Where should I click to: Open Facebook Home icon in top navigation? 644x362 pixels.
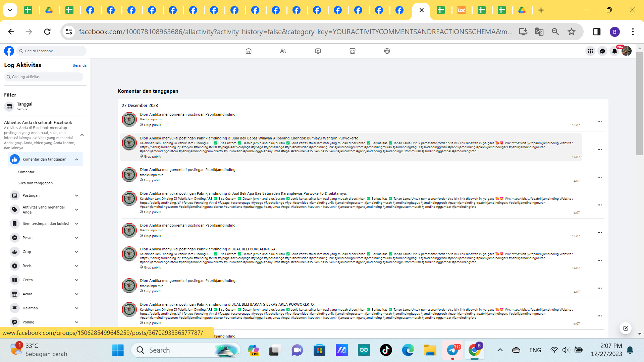[248, 51]
